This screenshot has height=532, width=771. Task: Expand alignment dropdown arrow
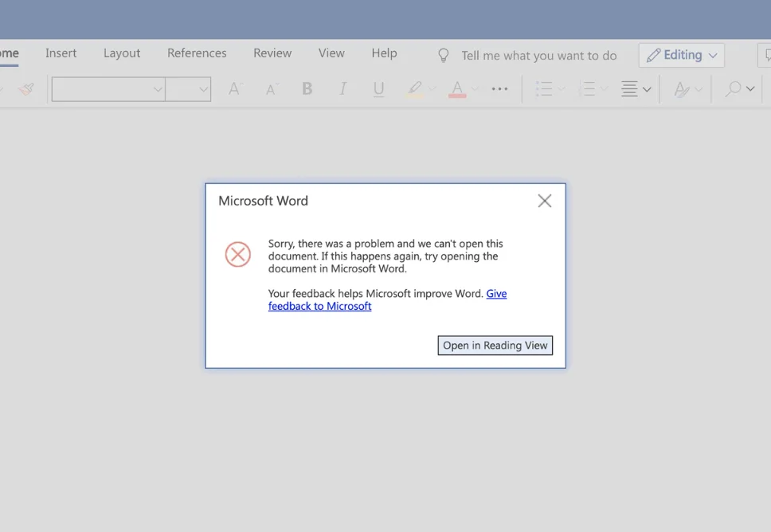(x=647, y=89)
